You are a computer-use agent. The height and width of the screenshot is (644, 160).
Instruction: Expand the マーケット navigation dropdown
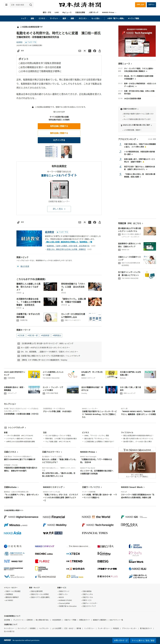click(55, 18)
